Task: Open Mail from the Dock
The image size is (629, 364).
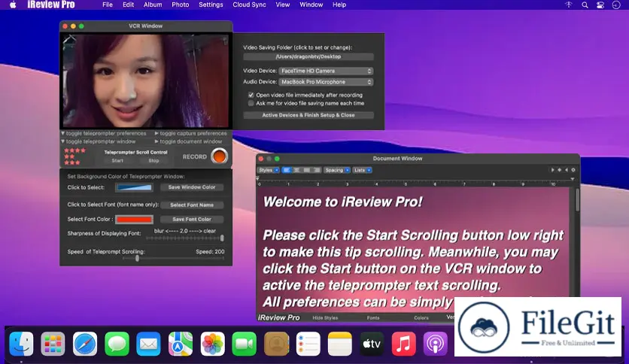Action: tap(148, 344)
